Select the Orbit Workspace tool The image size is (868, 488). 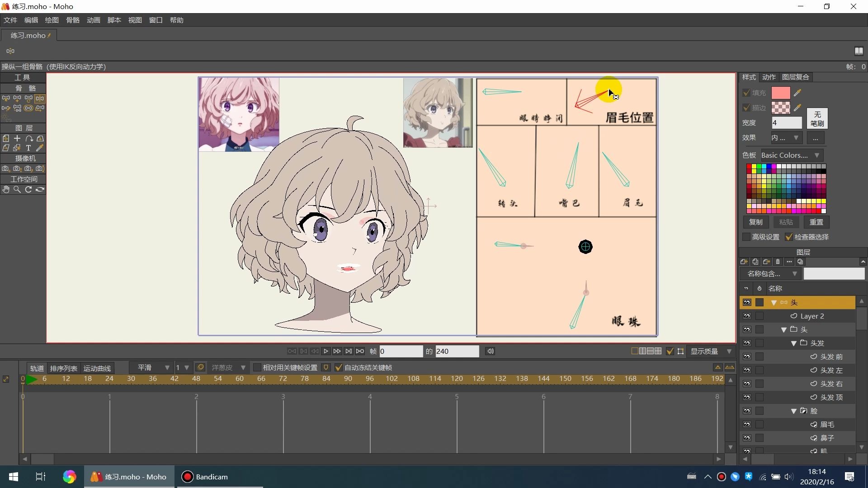40,189
